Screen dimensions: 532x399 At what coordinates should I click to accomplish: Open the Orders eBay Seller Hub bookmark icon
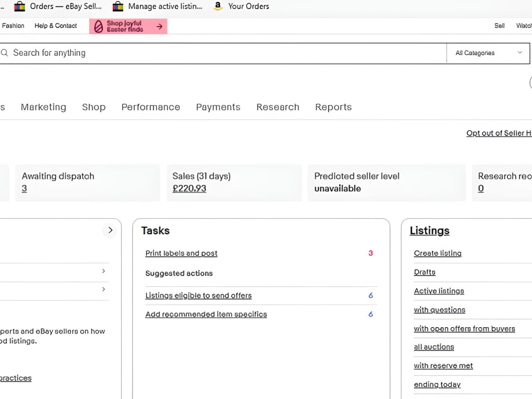(20, 6)
